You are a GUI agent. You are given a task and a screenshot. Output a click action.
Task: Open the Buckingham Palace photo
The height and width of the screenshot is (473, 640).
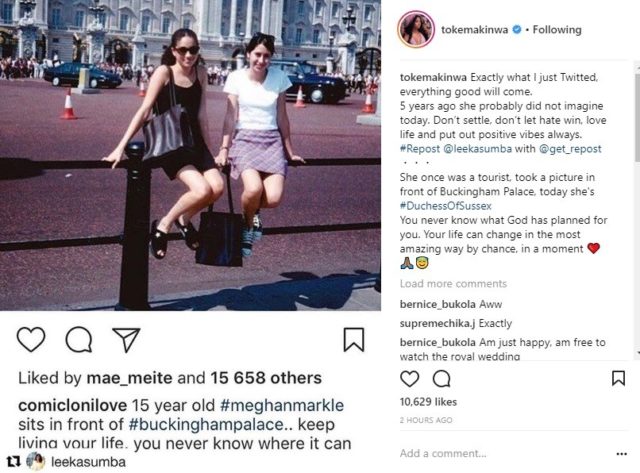click(190, 155)
